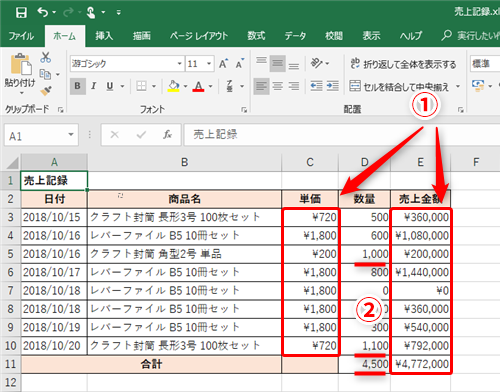This screenshot has height=392, width=500.
Task: Click the Increase Font Size icon
Action: pos(223,63)
